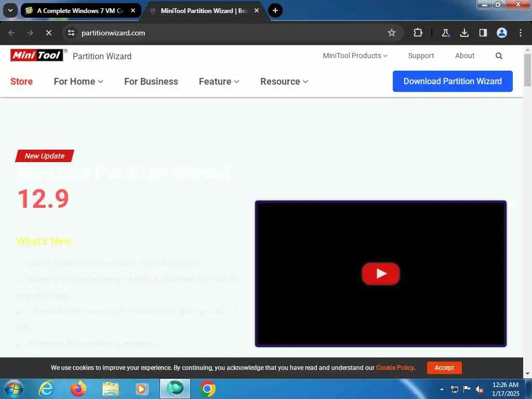The width and height of the screenshot is (532, 399).
Task: Go back to the previous page
Action: pyautogui.click(x=11, y=33)
